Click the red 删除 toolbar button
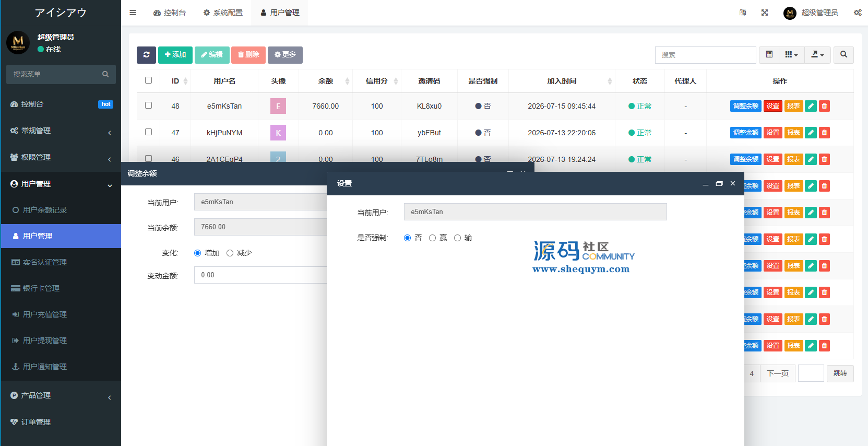868x446 pixels. [248, 55]
